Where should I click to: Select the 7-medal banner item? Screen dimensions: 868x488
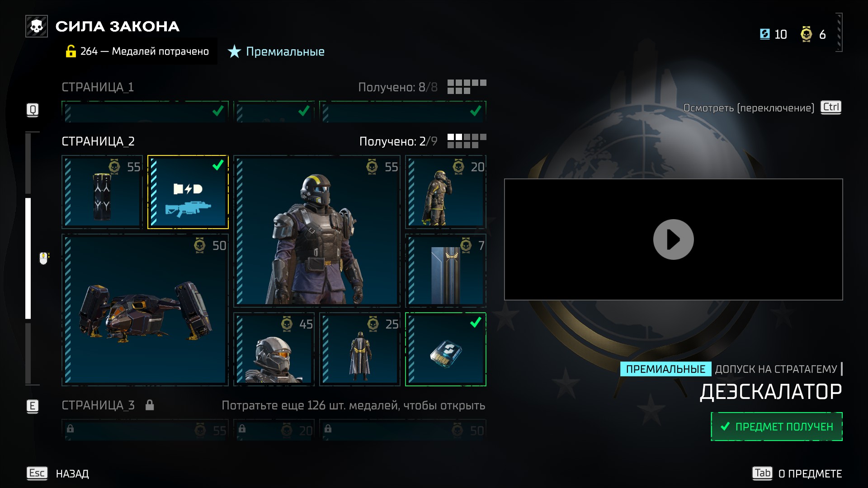click(x=446, y=270)
